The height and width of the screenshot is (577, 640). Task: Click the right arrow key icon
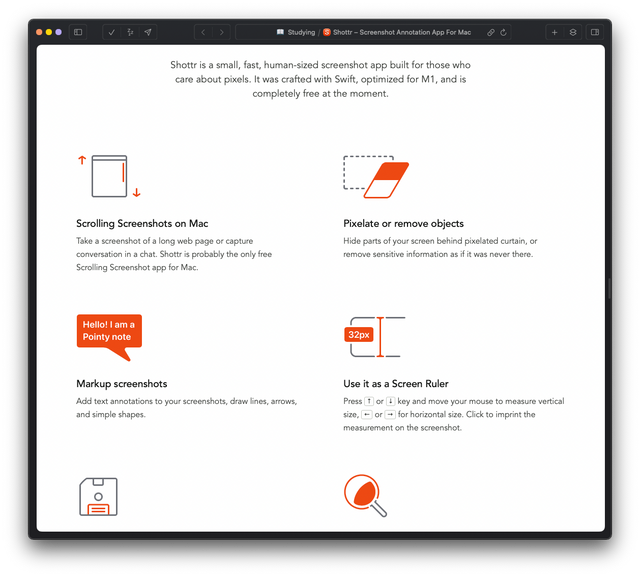pyautogui.click(x=390, y=415)
